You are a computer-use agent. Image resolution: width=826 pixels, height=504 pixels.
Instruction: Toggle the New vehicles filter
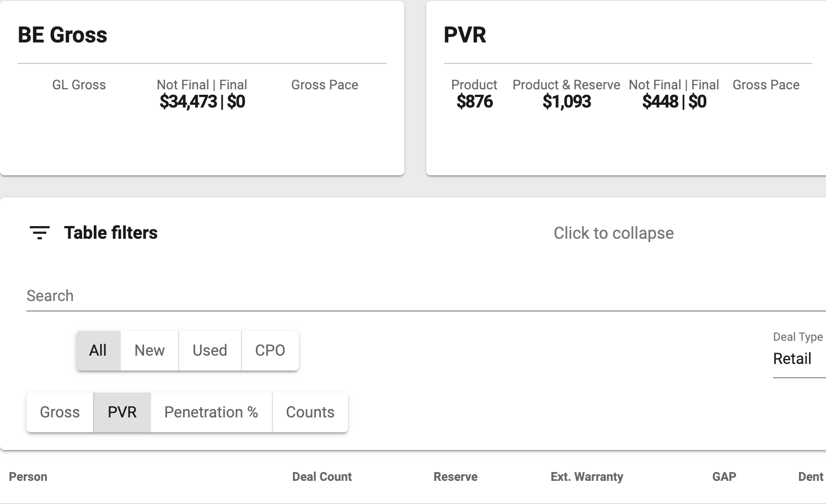pos(149,351)
